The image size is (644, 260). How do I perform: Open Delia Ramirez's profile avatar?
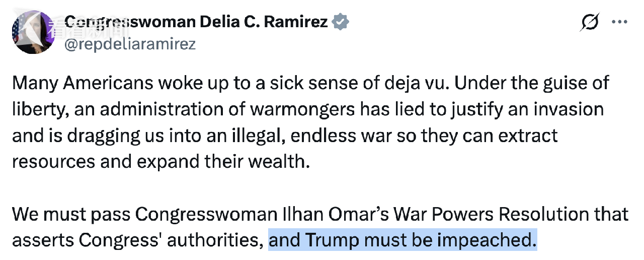coord(33,31)
